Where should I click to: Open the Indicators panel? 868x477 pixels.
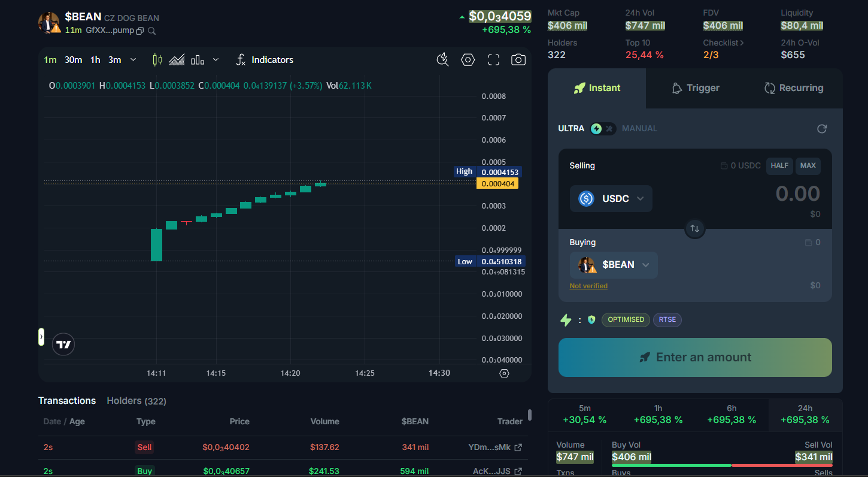pyautogui.click(x=264, y=60)
